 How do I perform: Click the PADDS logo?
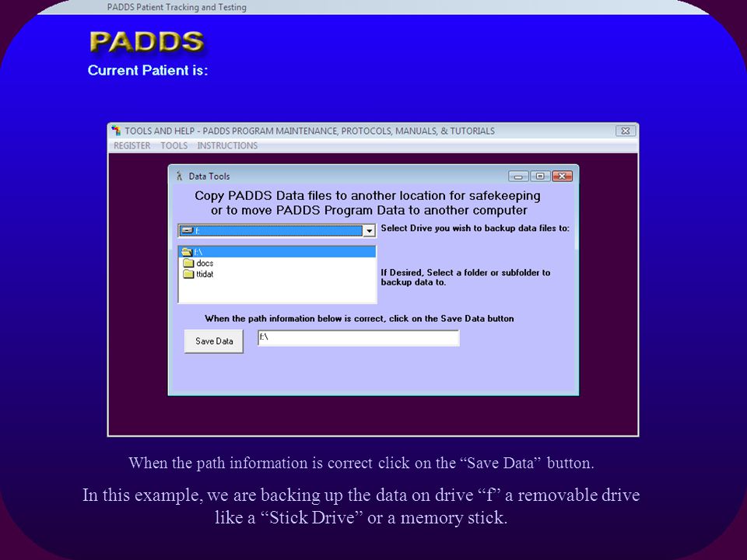pyautogui.click(x=147, y=42)
